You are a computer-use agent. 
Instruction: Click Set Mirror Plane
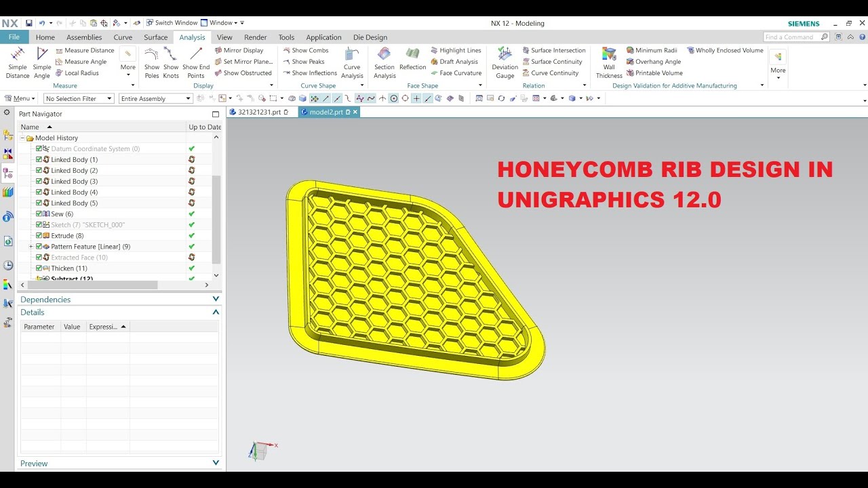(243, 62)
